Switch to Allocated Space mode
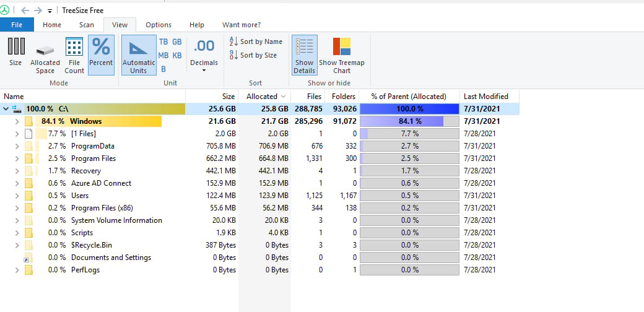644x312 pixels. coord(45,54)
